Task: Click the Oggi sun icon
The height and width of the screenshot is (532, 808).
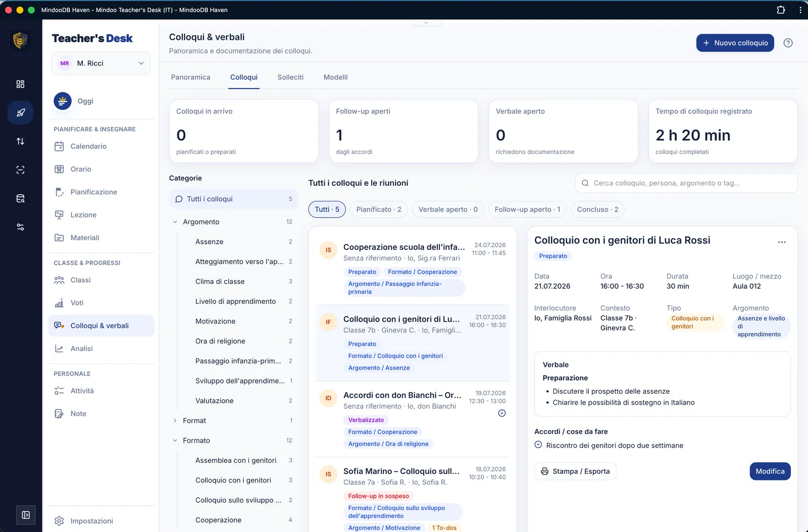Action: 63,101
